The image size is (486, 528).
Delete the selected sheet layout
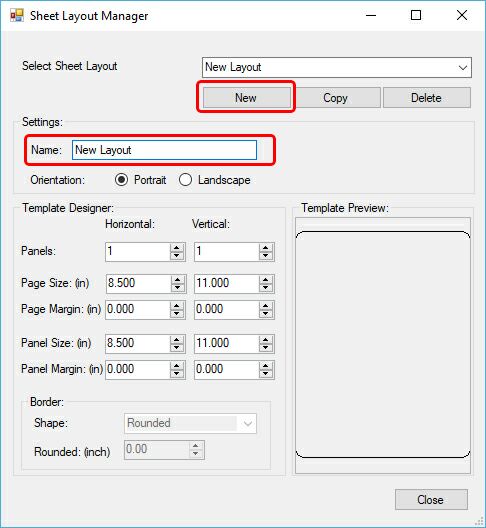click(427, 98)
